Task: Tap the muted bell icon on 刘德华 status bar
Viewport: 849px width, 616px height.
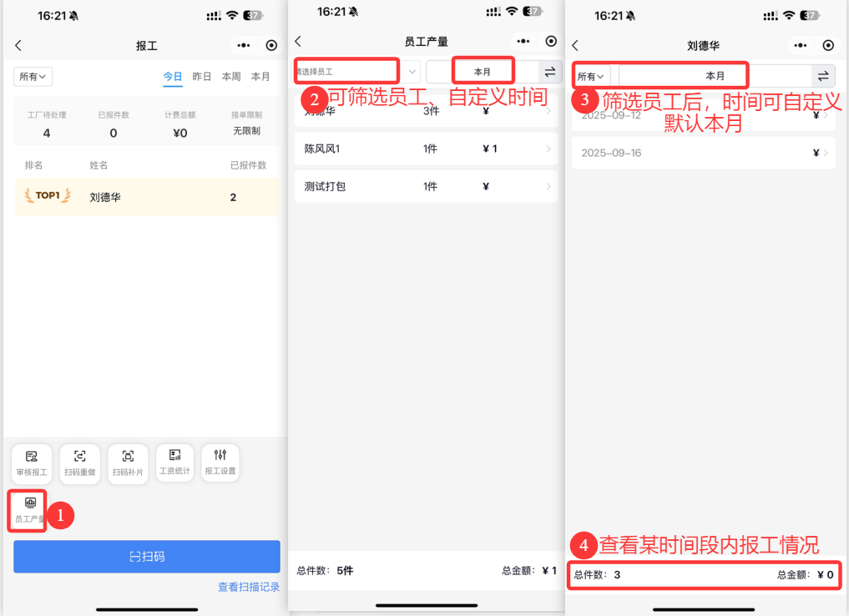Action: (x=630, y=16)
